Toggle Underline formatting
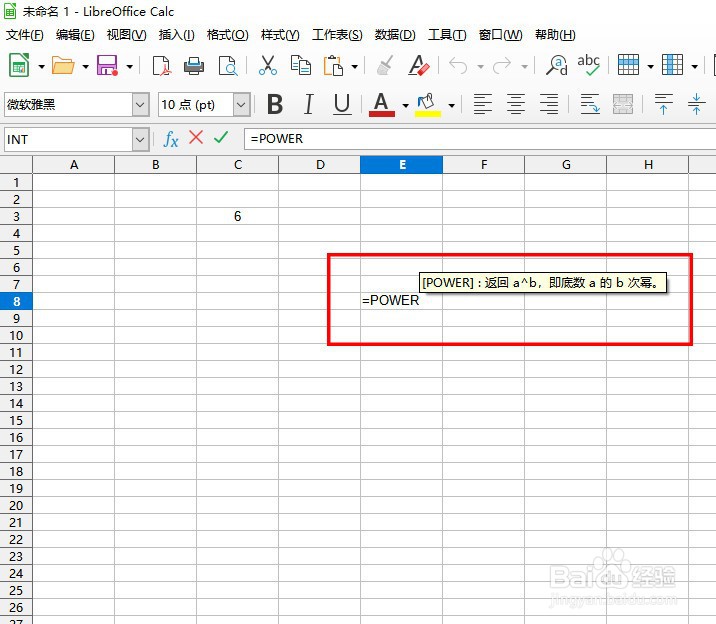Viewport: 716px width, 624px height. point(342,104)
